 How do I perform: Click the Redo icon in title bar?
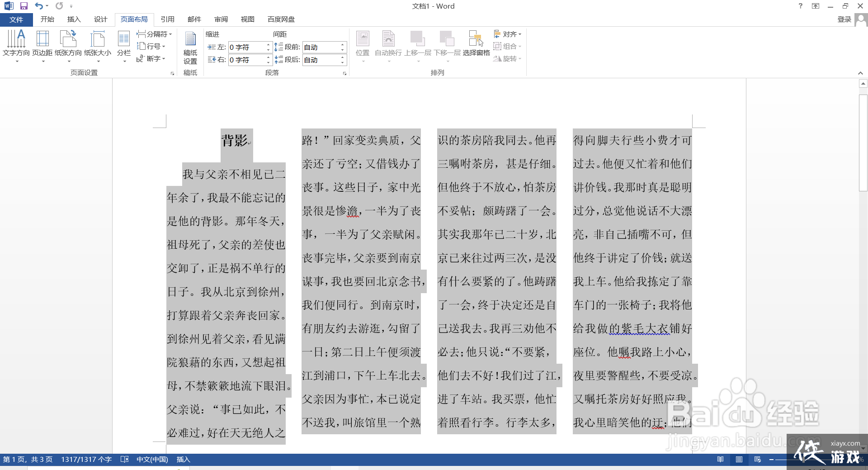pos(59,6)
